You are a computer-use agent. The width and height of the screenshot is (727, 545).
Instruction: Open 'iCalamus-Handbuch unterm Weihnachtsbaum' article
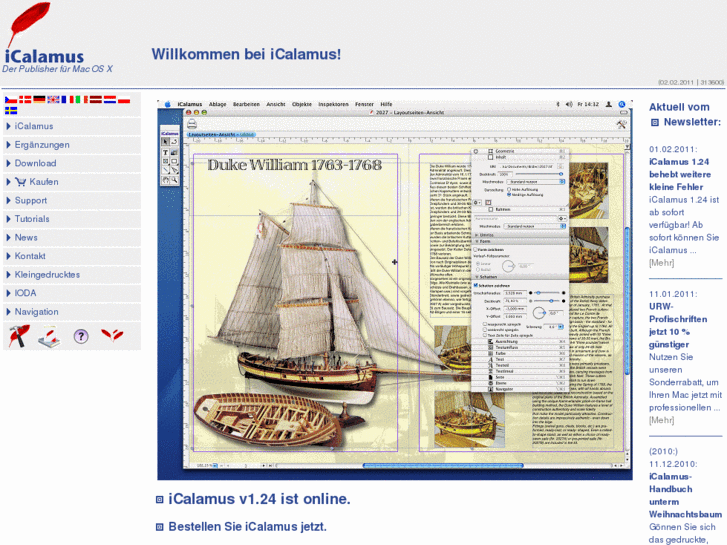click(685, 495)
